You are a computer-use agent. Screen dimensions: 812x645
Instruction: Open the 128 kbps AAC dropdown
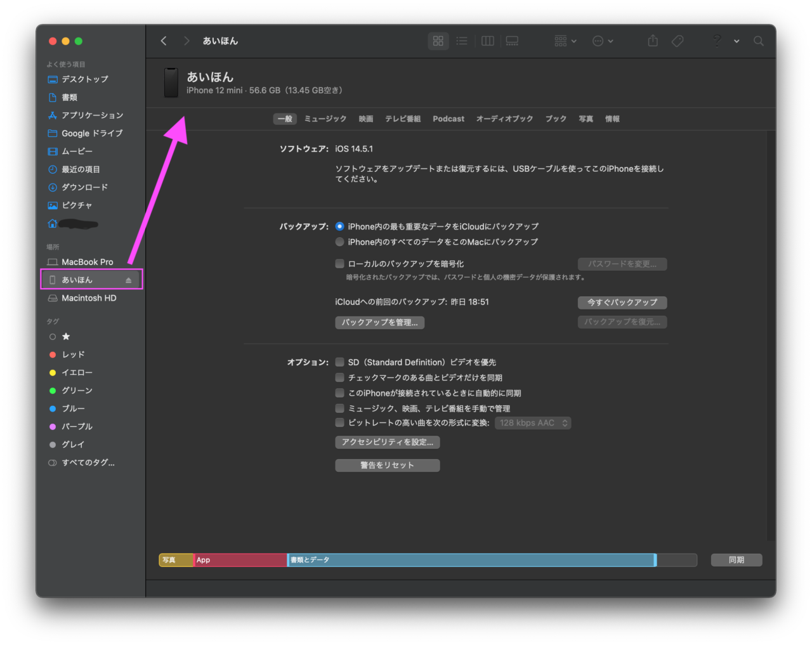tap(533, 422)
